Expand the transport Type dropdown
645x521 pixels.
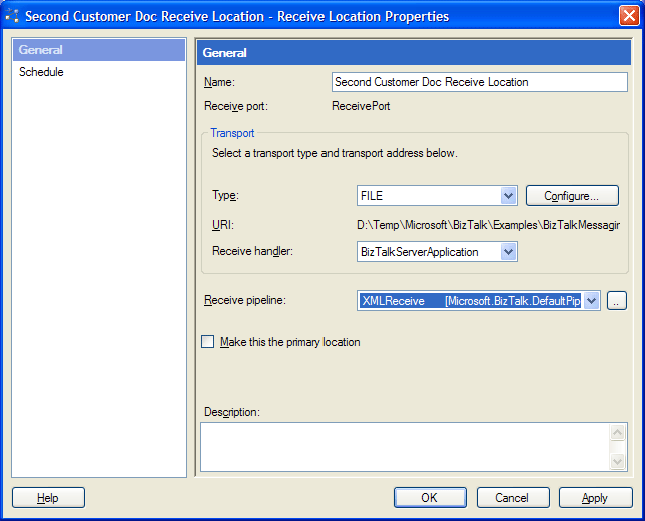click(508, 196)
